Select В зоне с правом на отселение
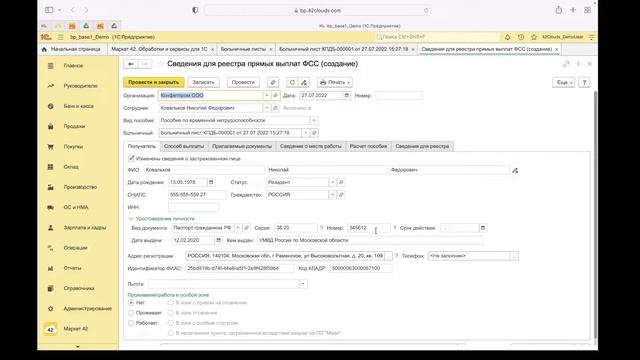The height and width of the screenshot is (360, 640). (x=171, y=303)
